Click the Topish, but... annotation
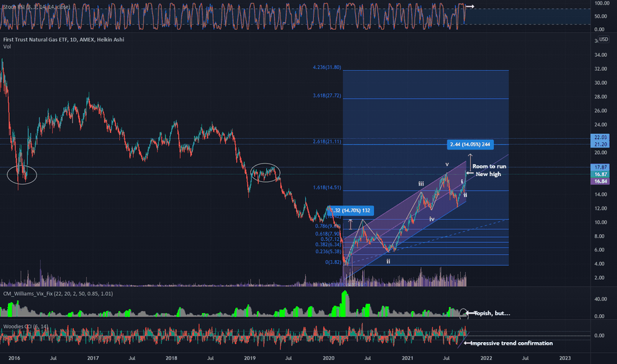The image size is (617, 364). (492, 313)
